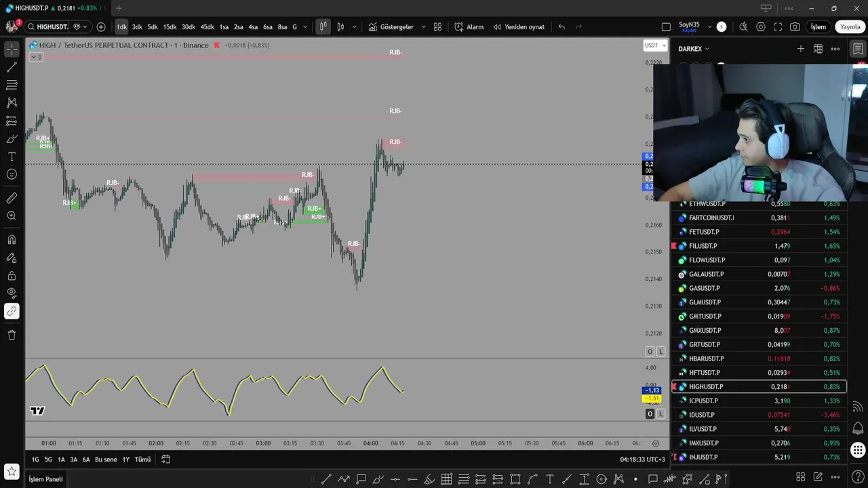Toggle stay in drawing mode
Screen dimensions: 868x488
pyautogui.click(x=12, y=258)
